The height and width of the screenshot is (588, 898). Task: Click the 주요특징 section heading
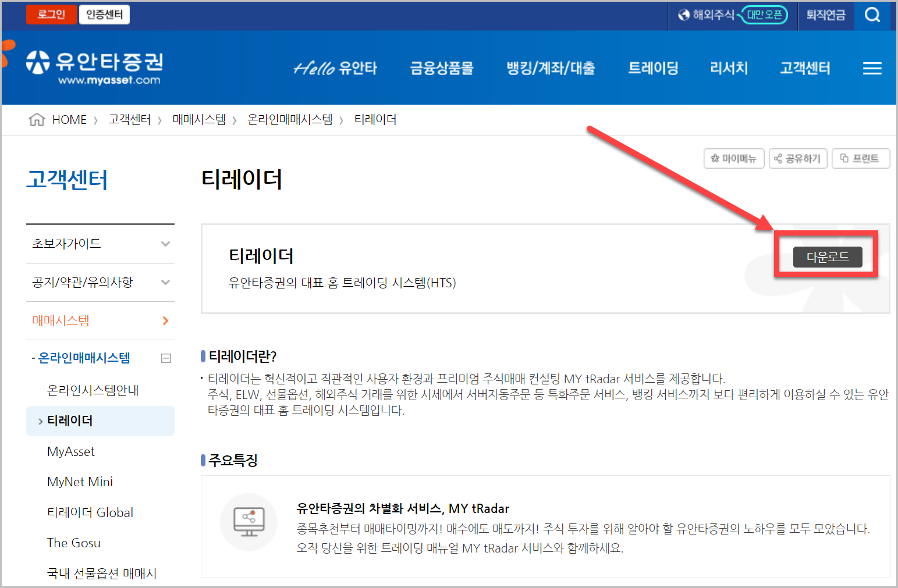point(233,460)
